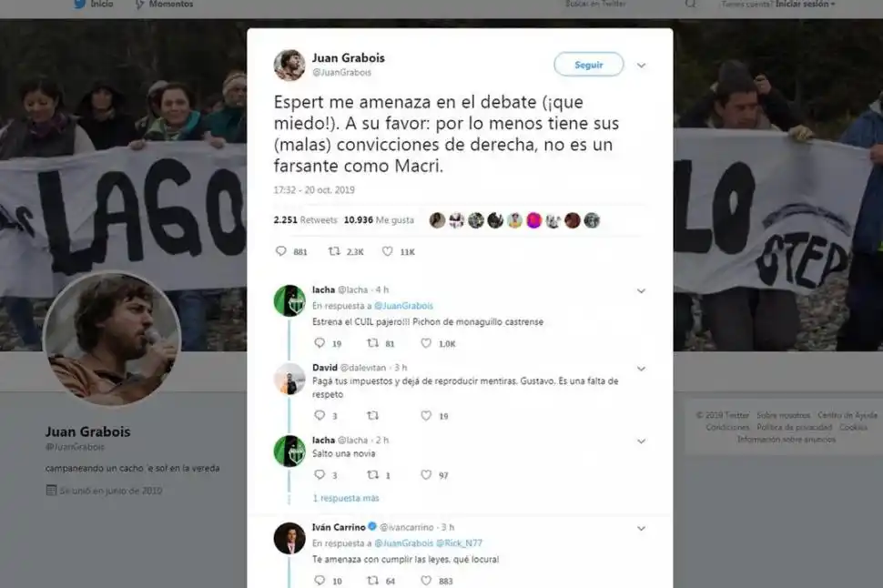883x588 pixels.
Task: Open the search magnifier in top bar
Action: click(690, 4)
